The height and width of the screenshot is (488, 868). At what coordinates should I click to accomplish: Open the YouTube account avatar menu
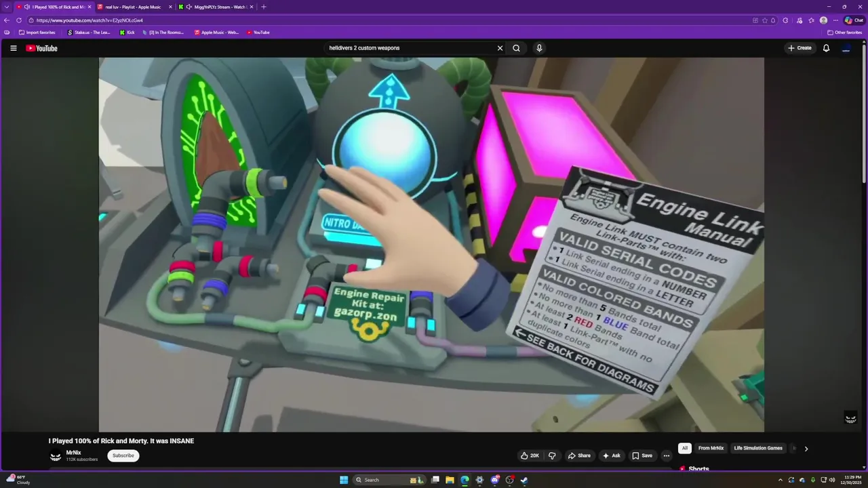[846, 48]
